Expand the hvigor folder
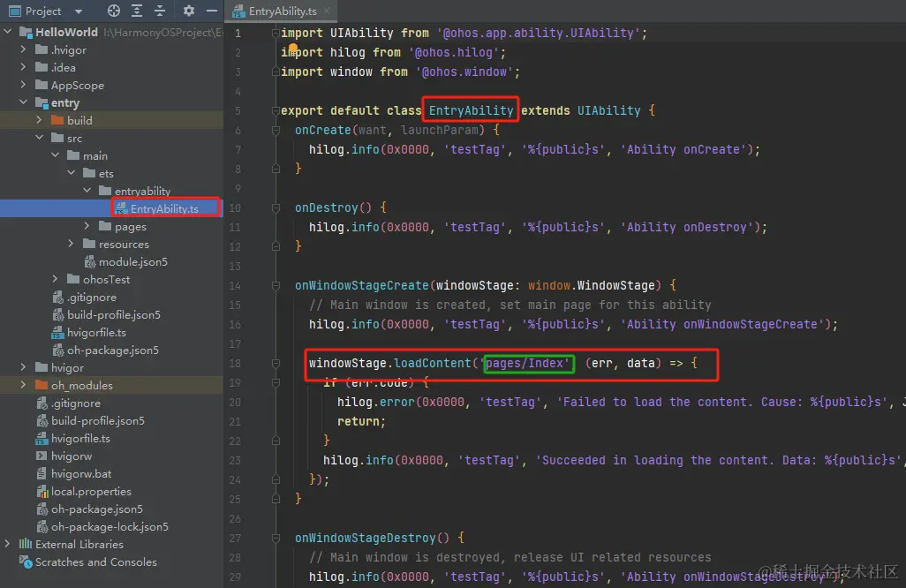906x588 pixels. 23,367
